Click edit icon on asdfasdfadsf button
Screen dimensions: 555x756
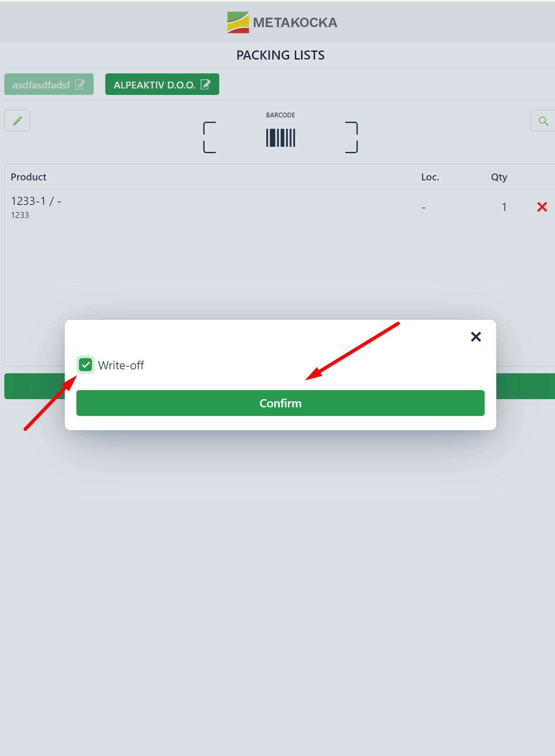coord(80,85)
